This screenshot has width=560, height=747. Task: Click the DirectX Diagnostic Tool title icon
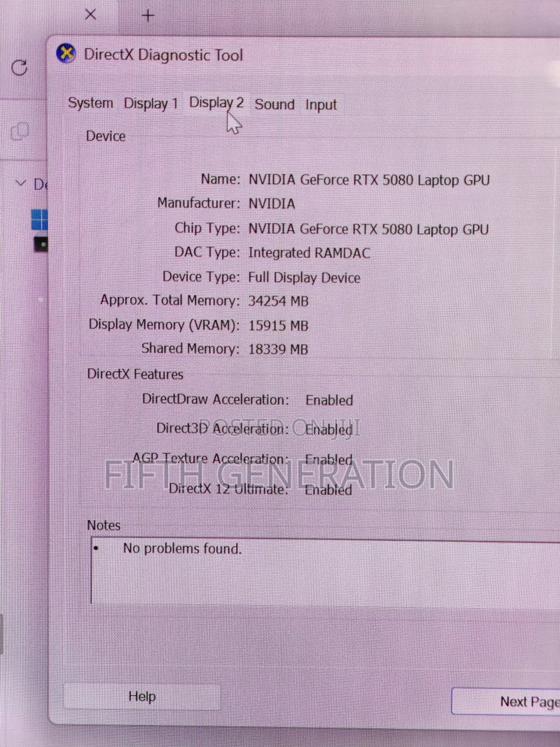point(66,54)
